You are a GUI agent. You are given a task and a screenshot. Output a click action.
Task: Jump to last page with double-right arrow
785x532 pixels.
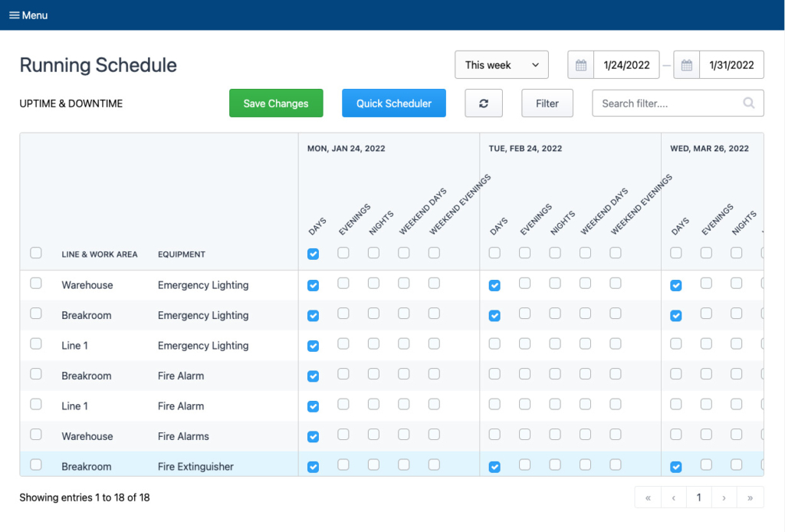(x=751, y=497)
